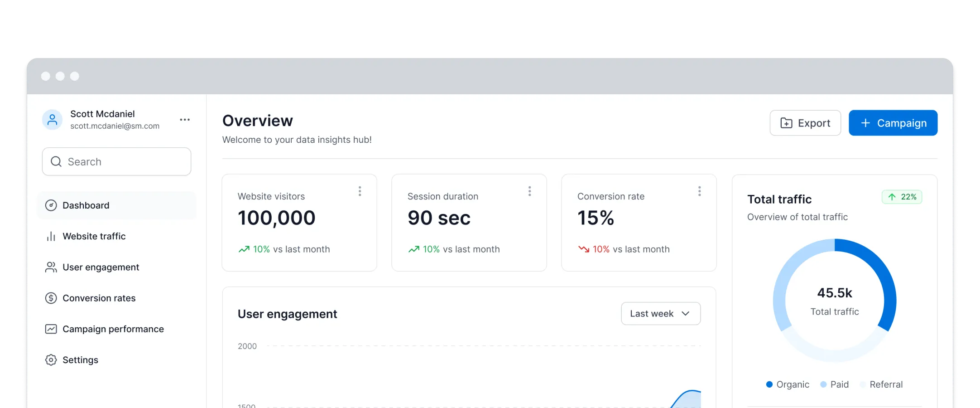Click the Campaign performance chart icon
980x408 pixels.
(51, 329)
